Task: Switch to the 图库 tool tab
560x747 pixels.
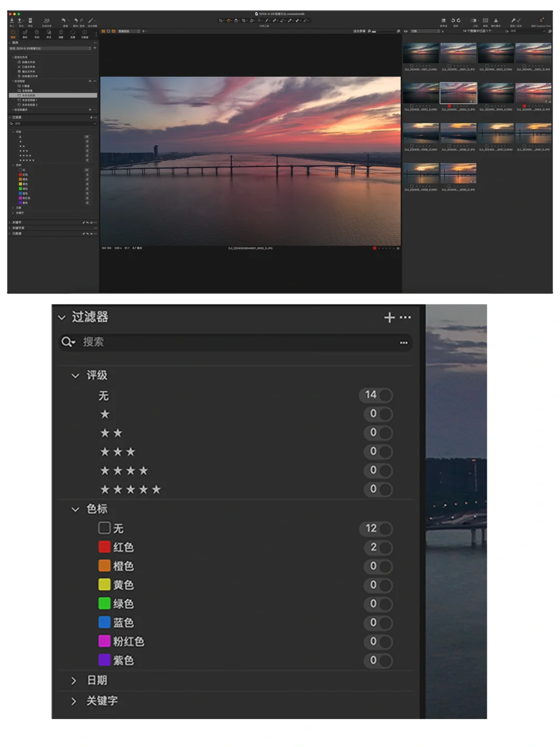Action: point(13,34)
